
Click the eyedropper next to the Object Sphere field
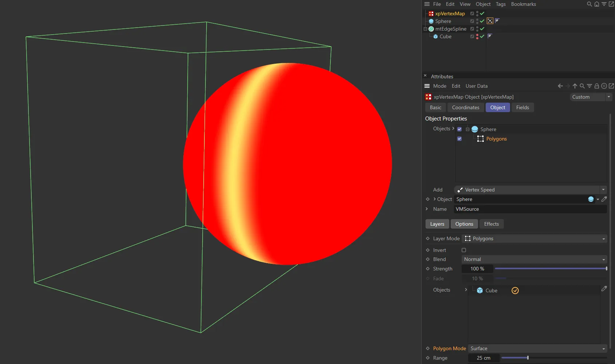[x=604, y=199]
